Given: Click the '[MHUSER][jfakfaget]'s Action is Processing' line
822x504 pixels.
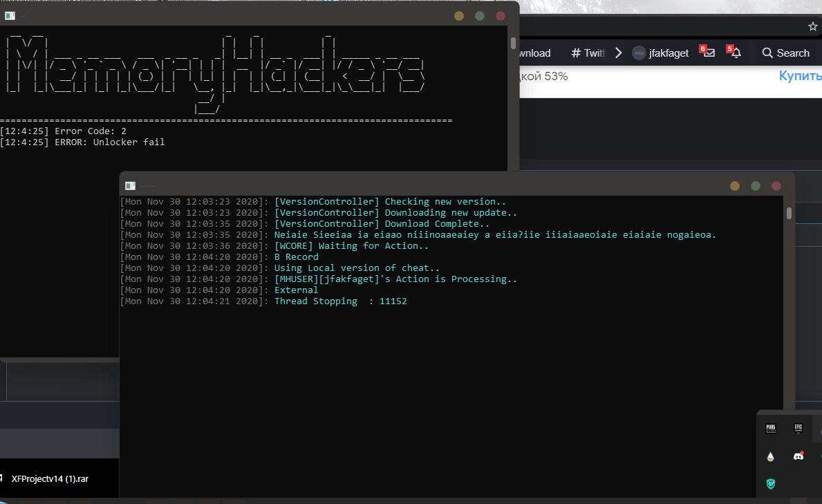Looking at the screenshot, I should (319, 279).
